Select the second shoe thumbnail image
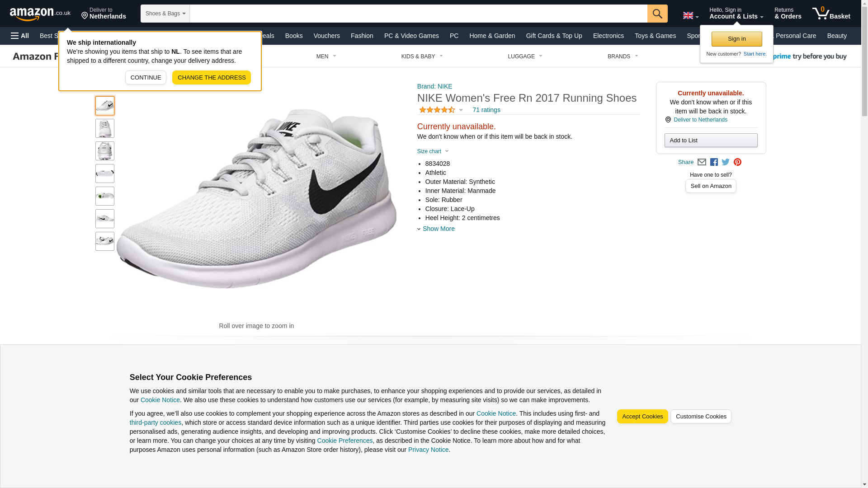 click(104, 128)
